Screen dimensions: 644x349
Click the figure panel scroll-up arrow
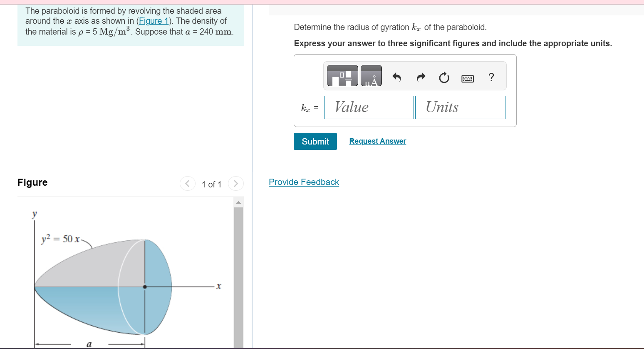(x=238, y=202)
